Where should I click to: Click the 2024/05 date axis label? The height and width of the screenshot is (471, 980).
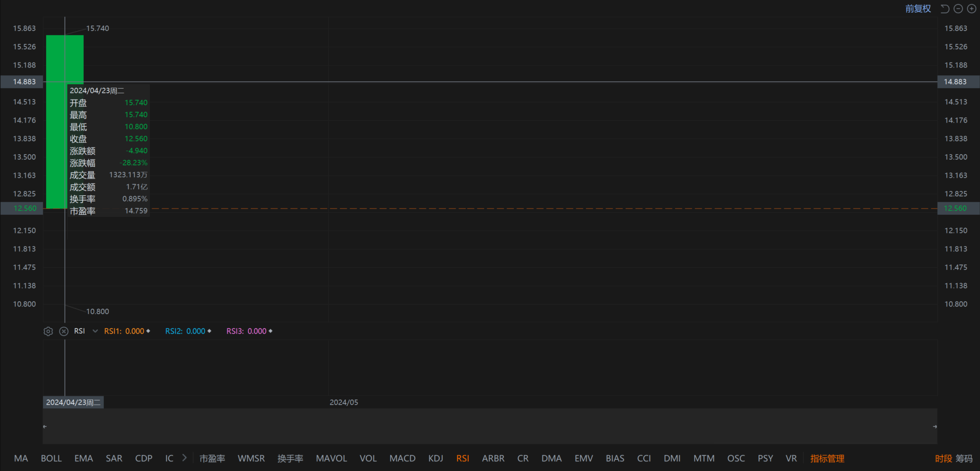(x=344, y=403)
